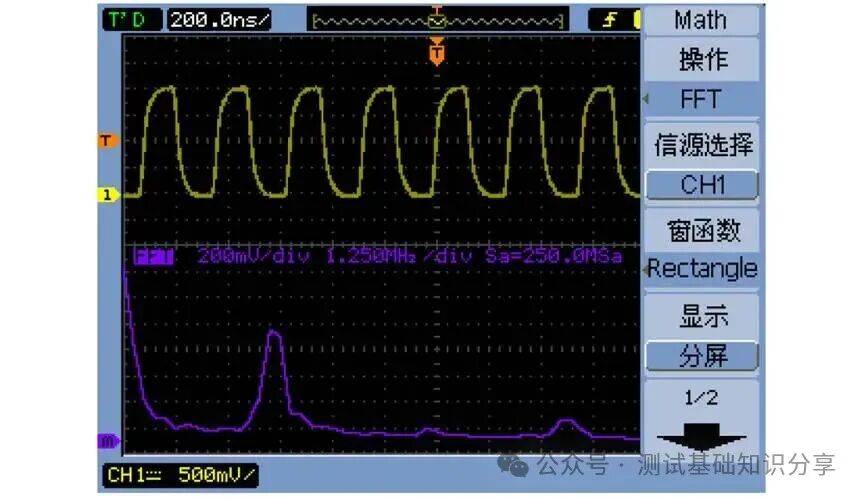Toggle the Rectangle window function
863x499 pixels.
(702, 269)
